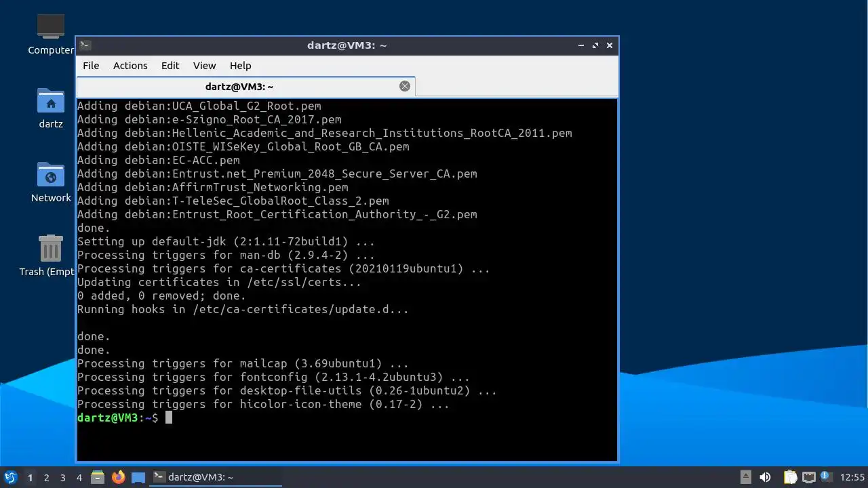Open the Edit menu
Image resolution: width=868 pixels, height=488 pixels.
[x=170, y=66]
